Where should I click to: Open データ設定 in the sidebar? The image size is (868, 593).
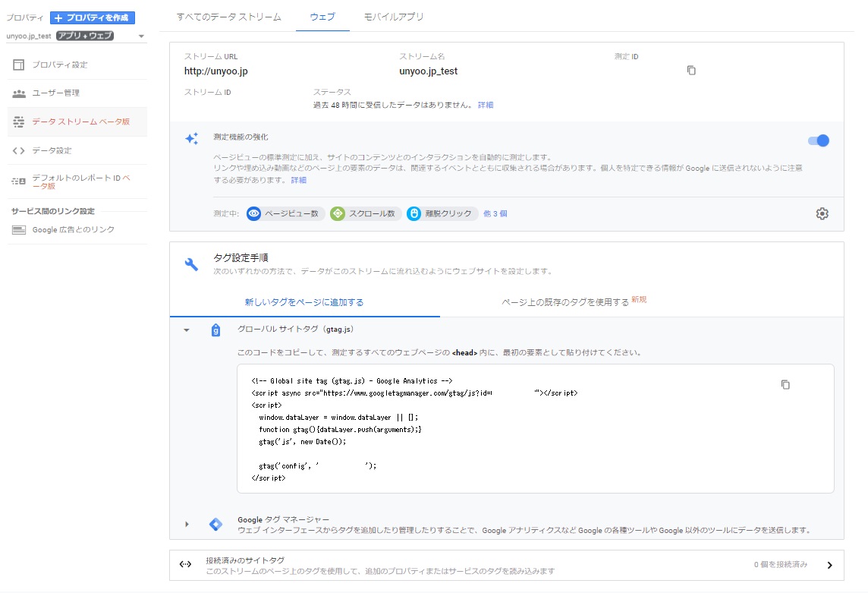click(52, 151)
